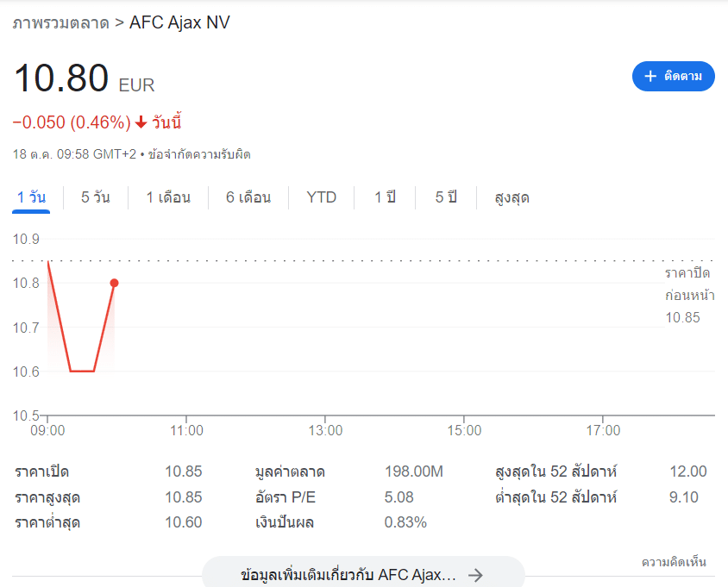Screen dimensions: 728x587
Task: Click the 52-week high value 12.00
Action: pos(688,471)
